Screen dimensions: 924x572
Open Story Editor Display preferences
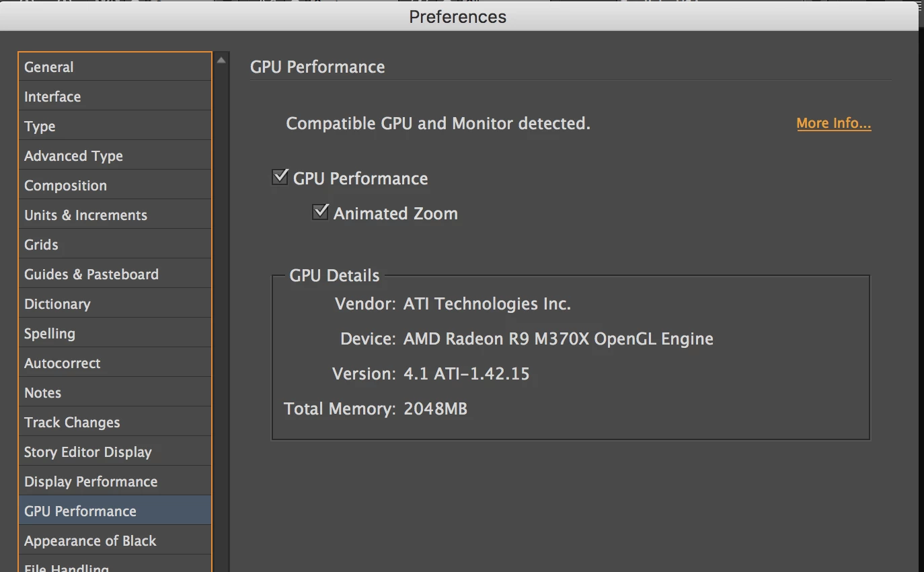tap(87, 452)
